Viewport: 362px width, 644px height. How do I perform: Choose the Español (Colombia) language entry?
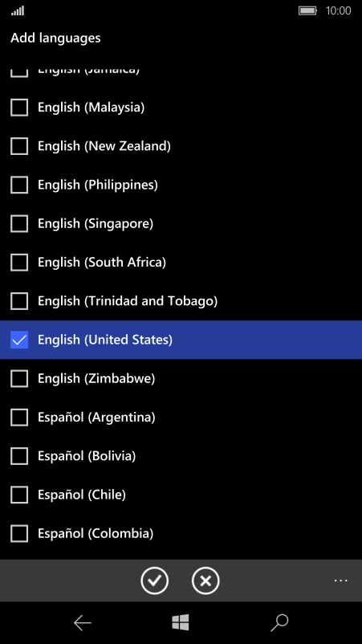pos(181,533)
